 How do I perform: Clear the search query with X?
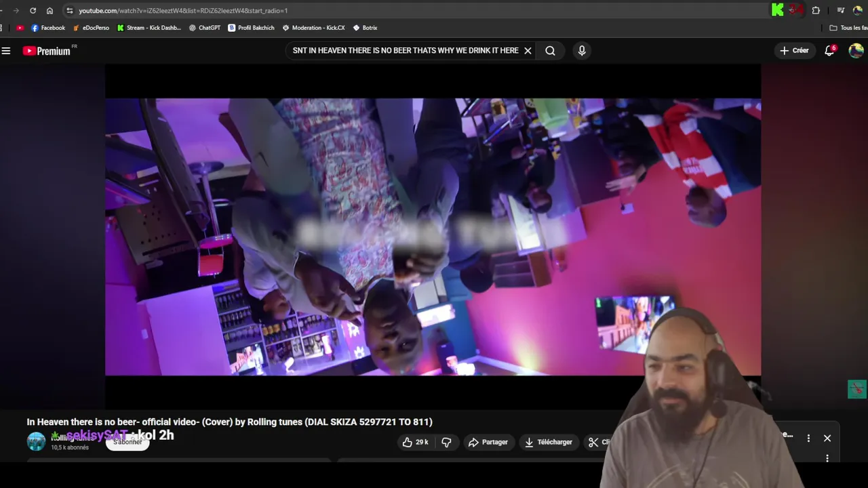(x=528, y=51)
